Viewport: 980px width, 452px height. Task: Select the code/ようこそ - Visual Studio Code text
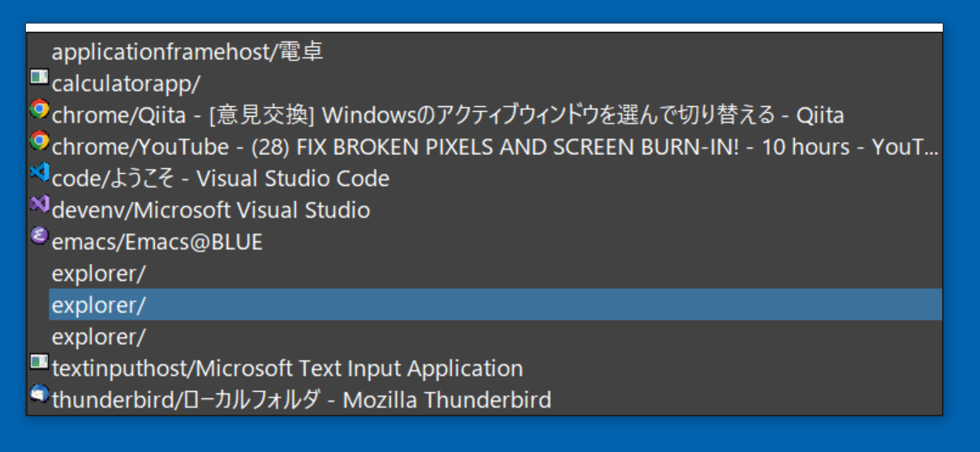(221, 179)
